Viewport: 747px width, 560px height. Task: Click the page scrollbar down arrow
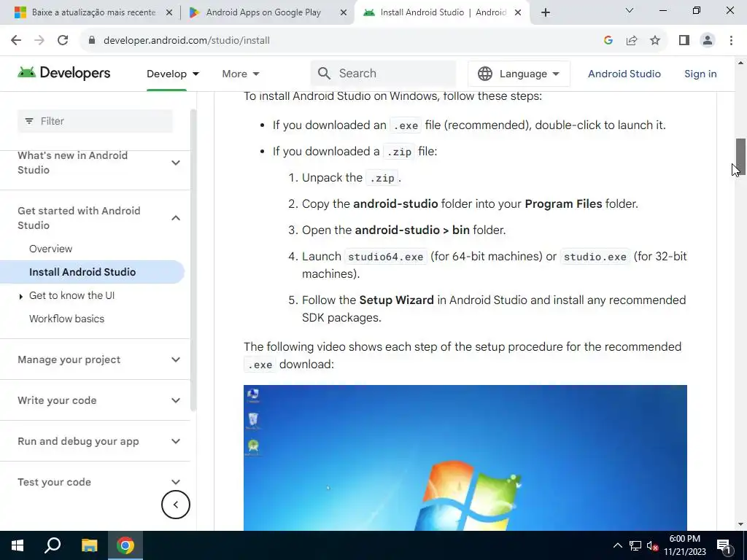coord(740,524)
